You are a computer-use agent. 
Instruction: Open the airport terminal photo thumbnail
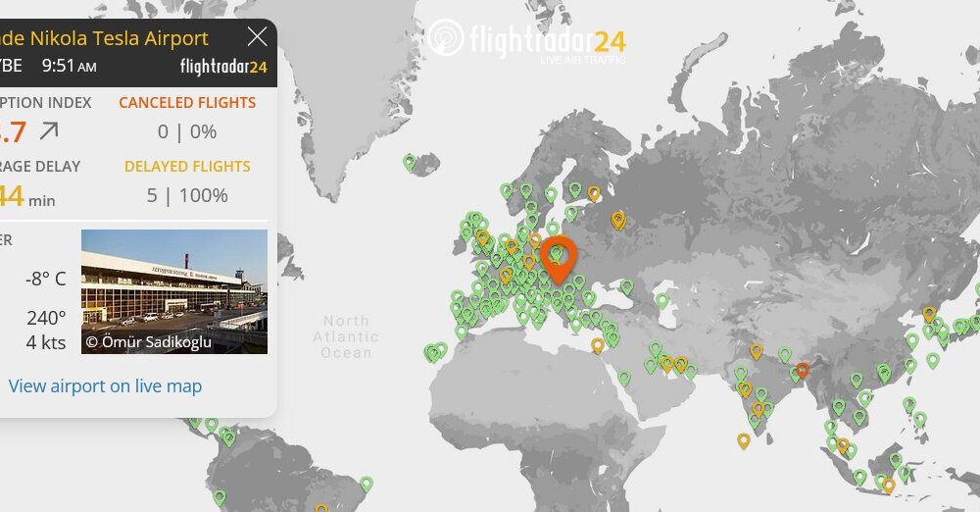173,291
